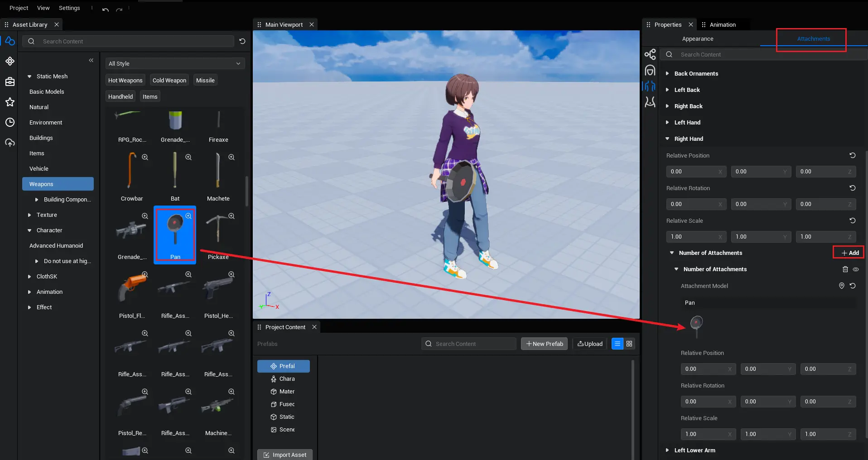Close the Main Viewport tab
The height and width of the screenshot is (460, 868).
(312, 24)
